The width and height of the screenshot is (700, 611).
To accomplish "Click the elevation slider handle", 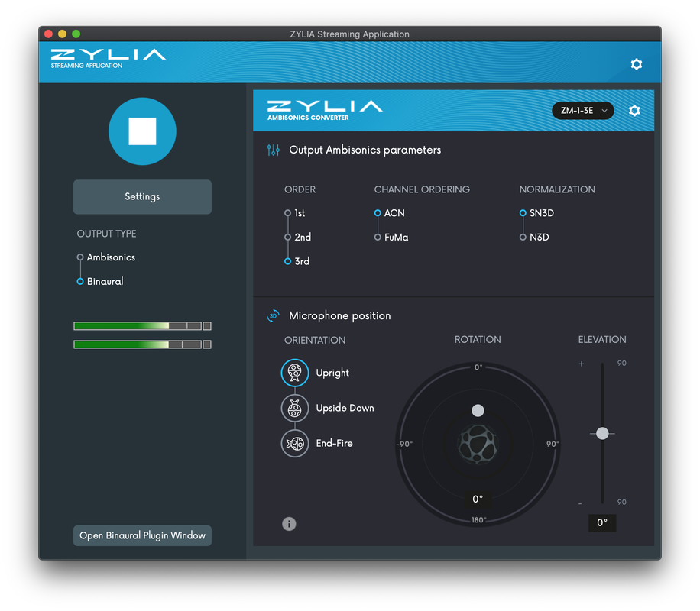I will (x=602, y=433).
